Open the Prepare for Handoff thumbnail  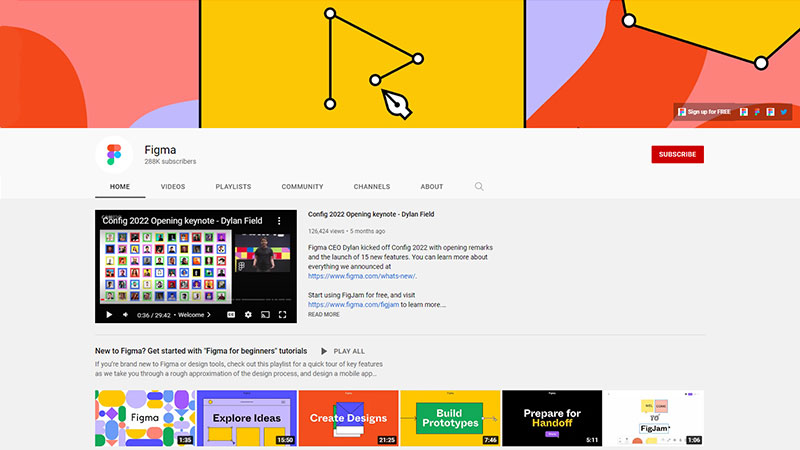click(552, 418)
